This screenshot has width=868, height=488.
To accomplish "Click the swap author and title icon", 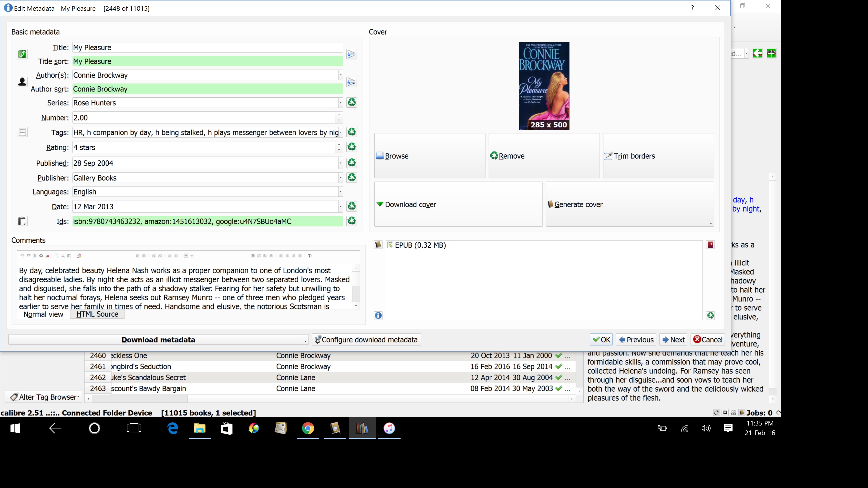I will tap(22, 54).
